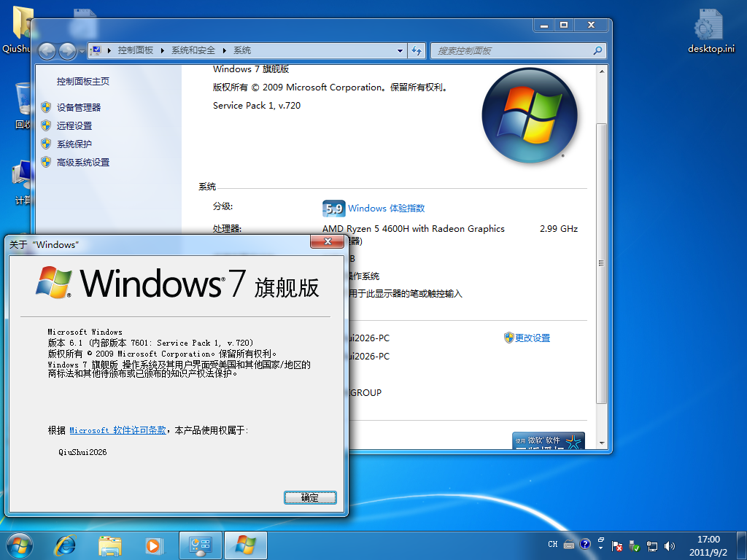Click shield icon next to 更改设置
Screen dimensions: 747x560
point(508,338)
